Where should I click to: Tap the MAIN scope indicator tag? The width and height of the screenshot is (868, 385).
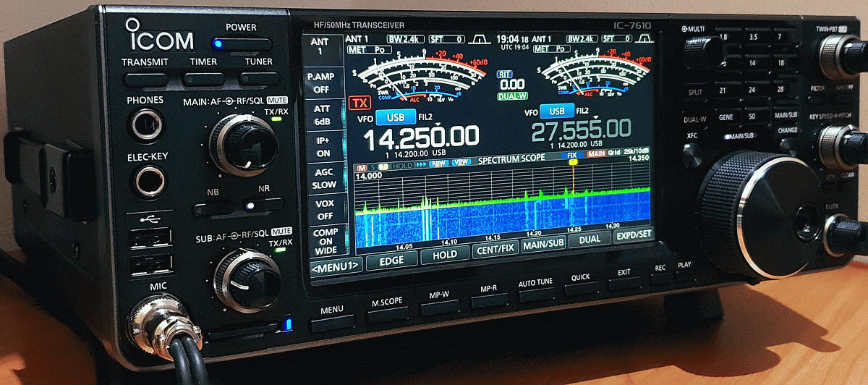(596, 153)
